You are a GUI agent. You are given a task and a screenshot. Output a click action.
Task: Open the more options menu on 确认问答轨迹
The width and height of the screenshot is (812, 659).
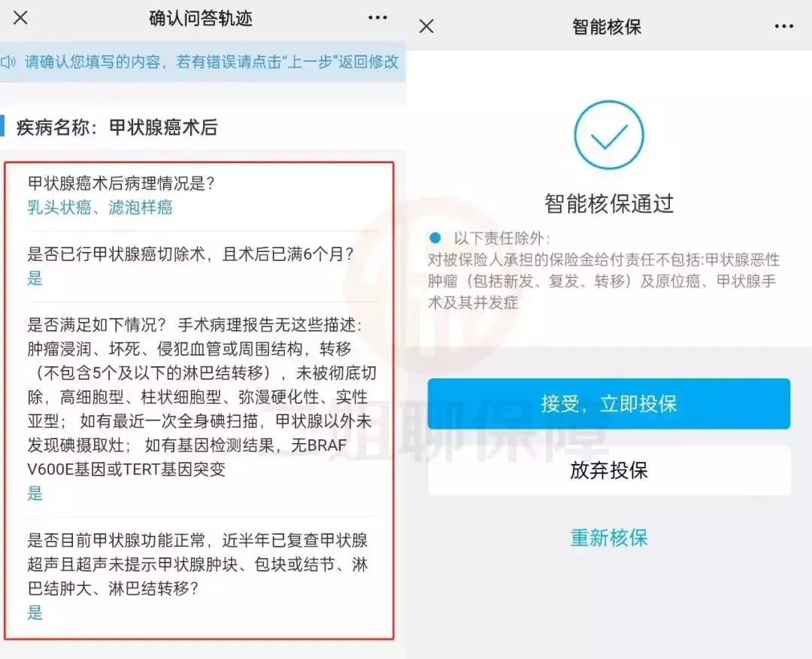click(x=377, y=17)
